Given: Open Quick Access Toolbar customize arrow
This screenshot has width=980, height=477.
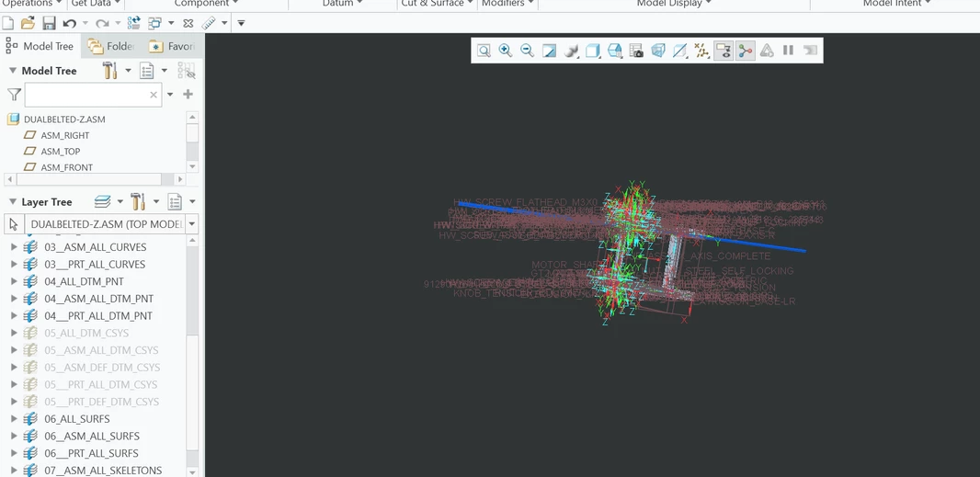Looking at the screenshot, I should [241, 23].
